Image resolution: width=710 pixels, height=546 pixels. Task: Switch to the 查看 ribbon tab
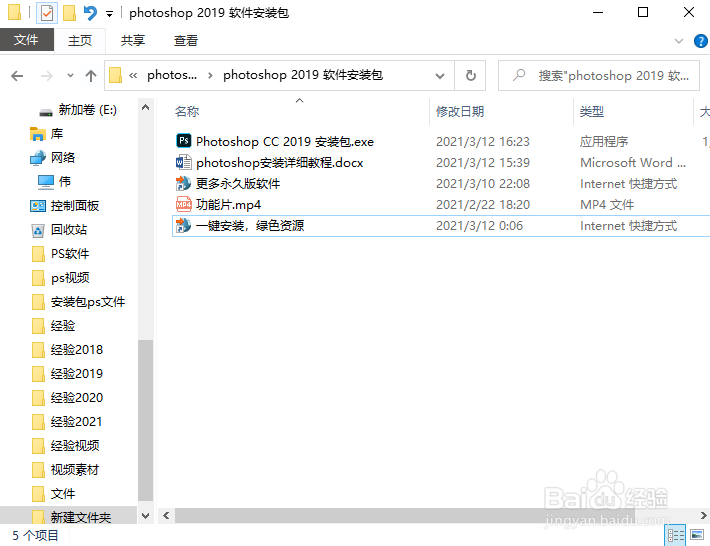(x=186, y=41)
